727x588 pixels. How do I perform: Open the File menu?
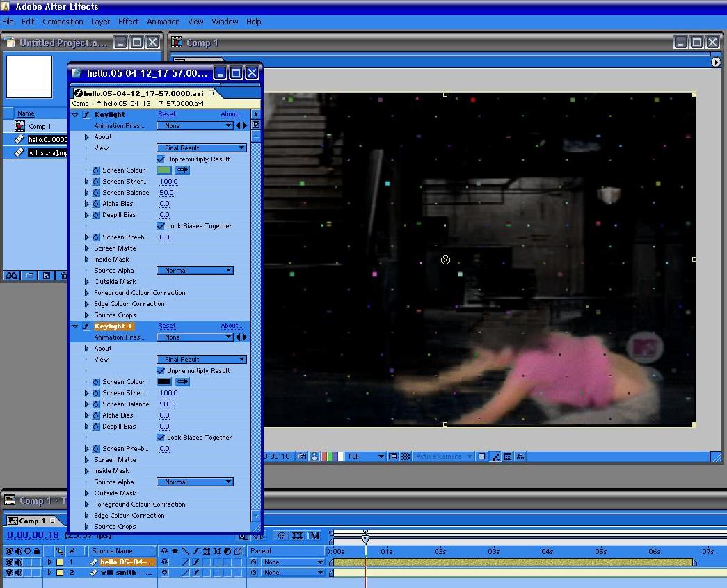[8, 22]
